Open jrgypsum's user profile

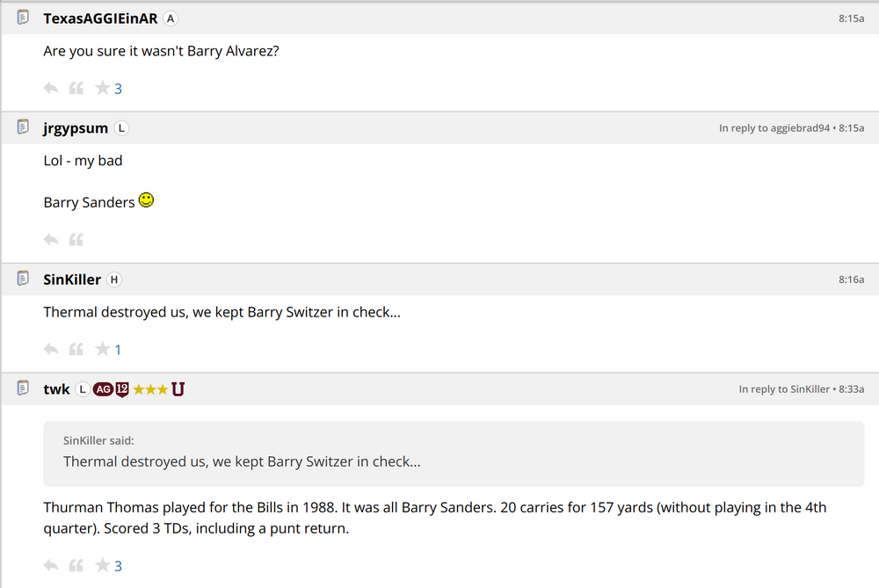click(x=76, y=128)
